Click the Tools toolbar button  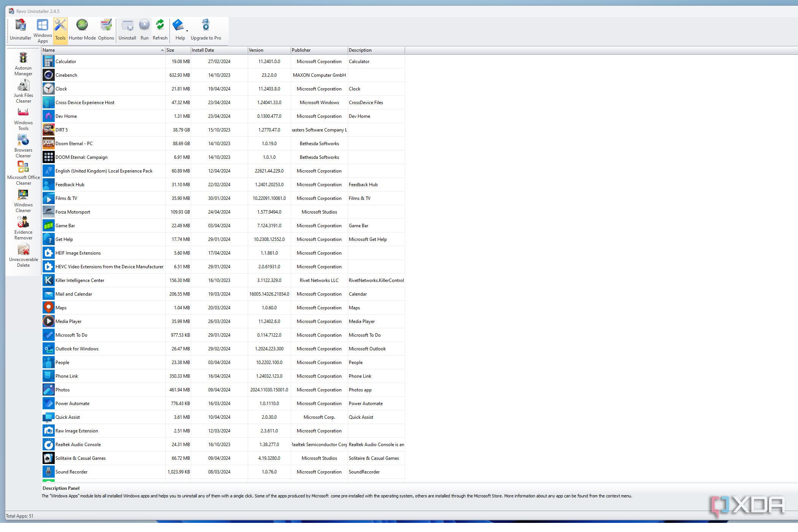coord(60,30)
